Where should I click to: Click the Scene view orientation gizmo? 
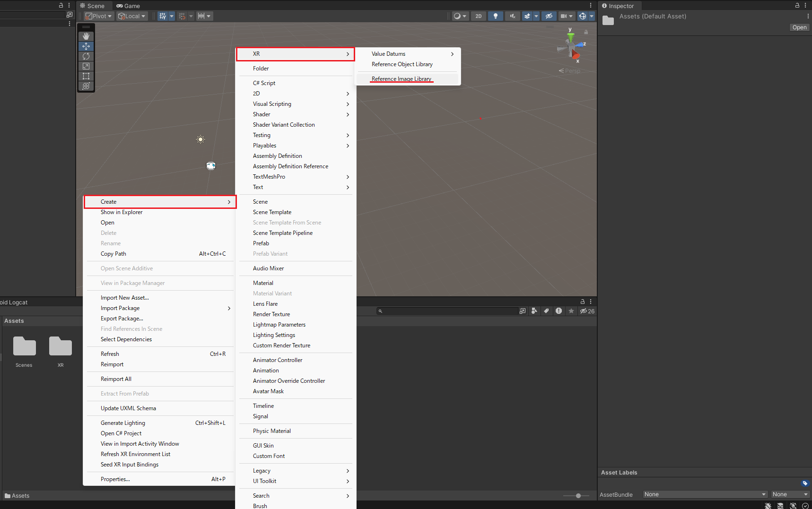tap(572, 46)
